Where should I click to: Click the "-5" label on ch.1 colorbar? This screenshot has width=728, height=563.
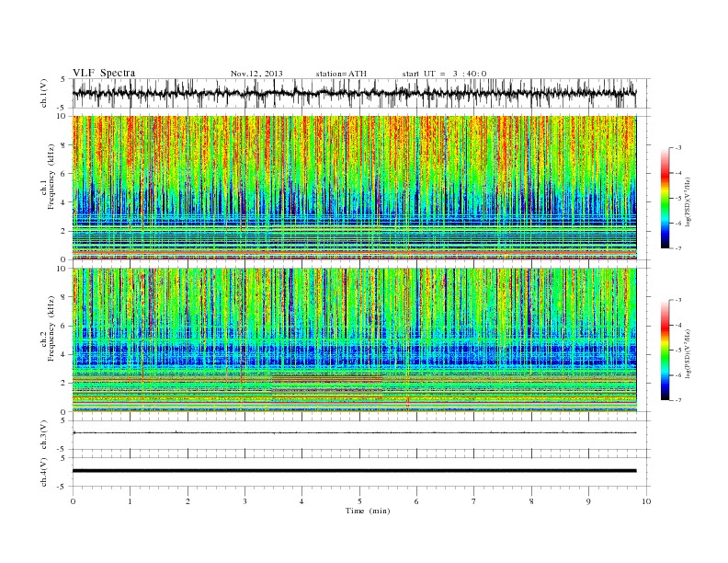point(677,199)
